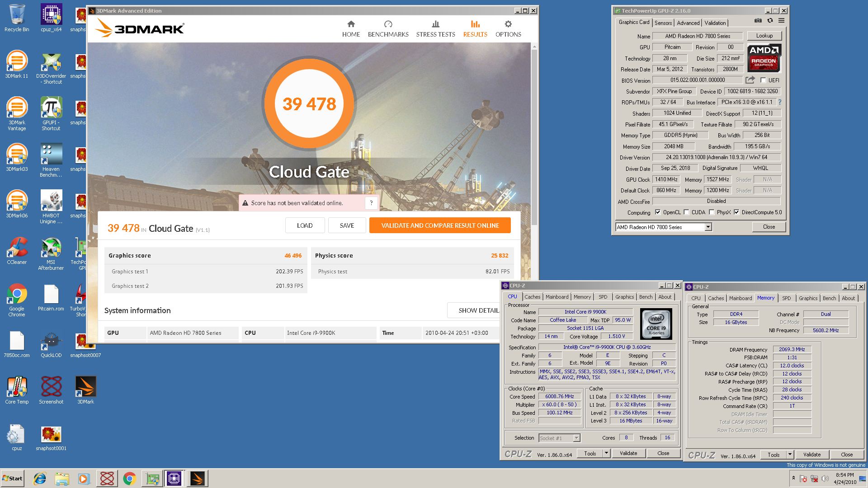The width and height of the screenshot is (868, 488).
Task: Click Intel Core i9 logo in CPU-Z
Action: [656, 324]
